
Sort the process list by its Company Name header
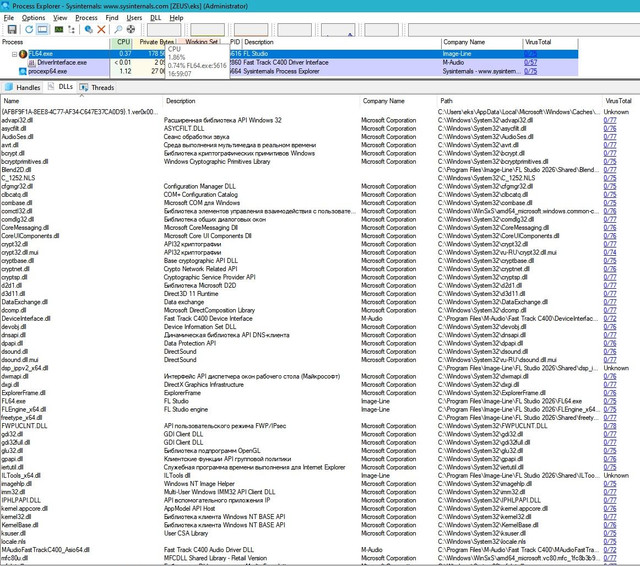482,42
